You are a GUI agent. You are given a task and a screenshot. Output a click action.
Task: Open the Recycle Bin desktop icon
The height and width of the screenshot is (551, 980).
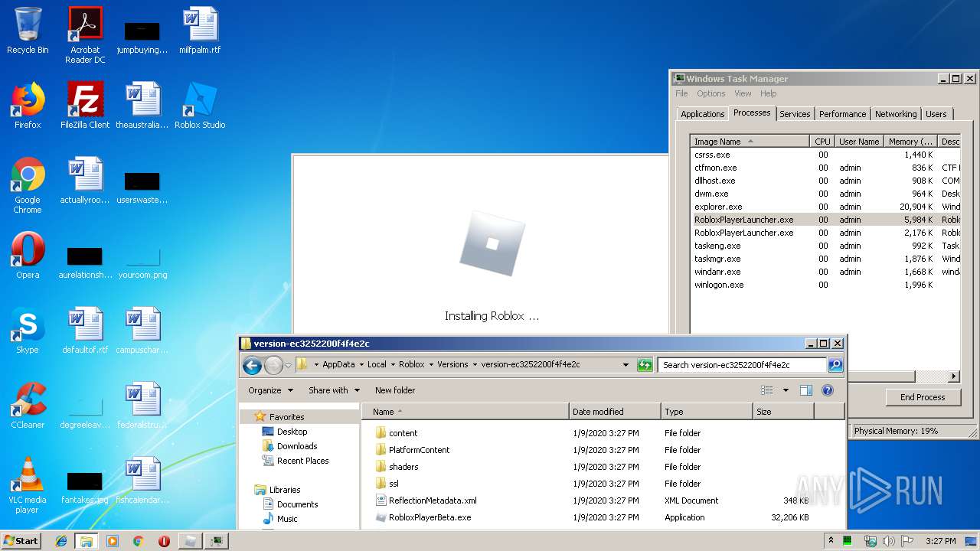point(28,31)
